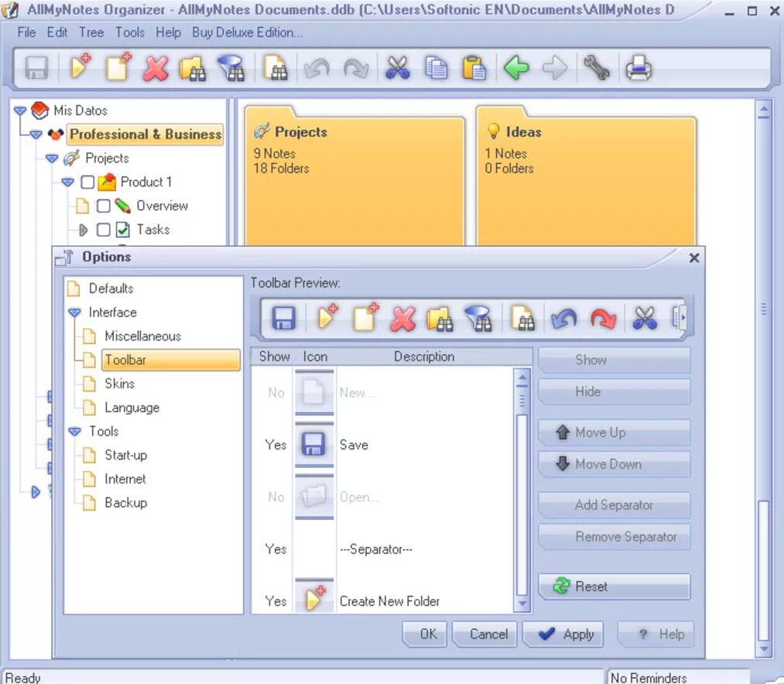The height and width of the screenshot is (684, 784).
Task: Expand the Tasks tree node
Action: click(84, 230)
